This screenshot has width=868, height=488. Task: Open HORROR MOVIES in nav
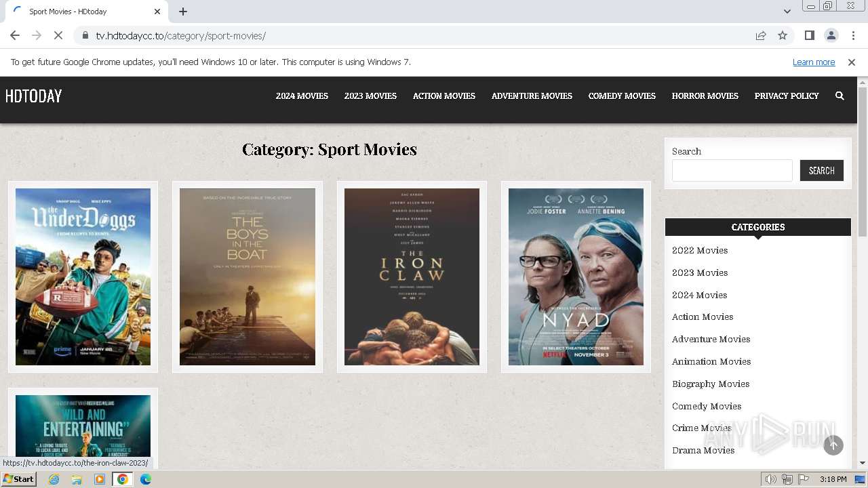705,96
